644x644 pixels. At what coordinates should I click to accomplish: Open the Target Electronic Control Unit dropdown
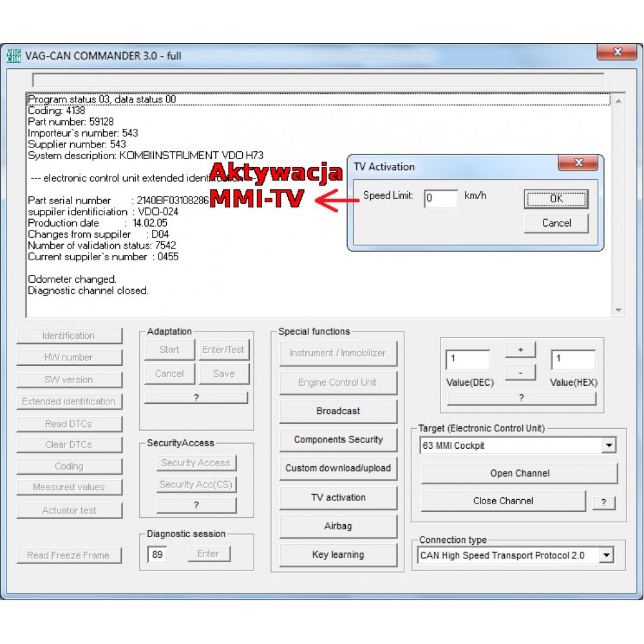click(609, 446)
